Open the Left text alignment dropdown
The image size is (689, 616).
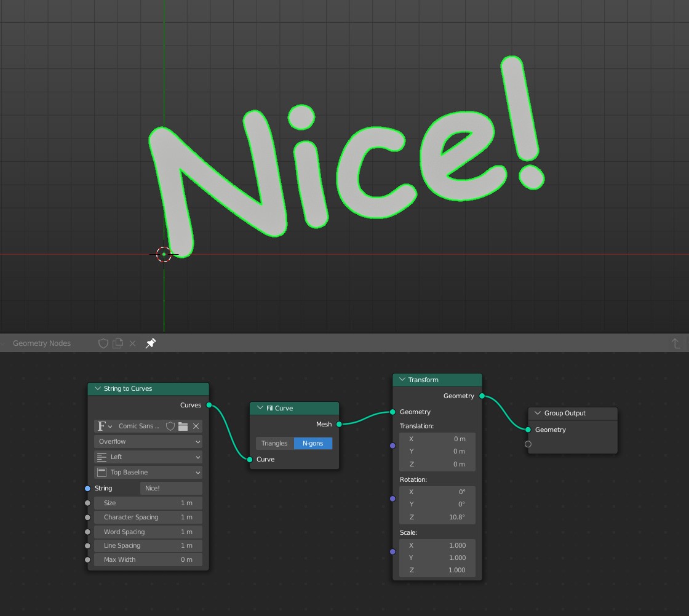tap(148, 457)
